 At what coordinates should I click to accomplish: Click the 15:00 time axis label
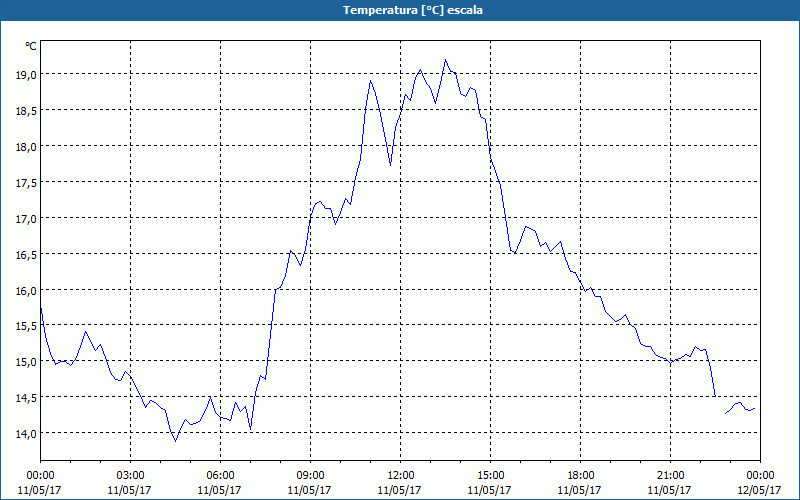(x=490, y=476)
